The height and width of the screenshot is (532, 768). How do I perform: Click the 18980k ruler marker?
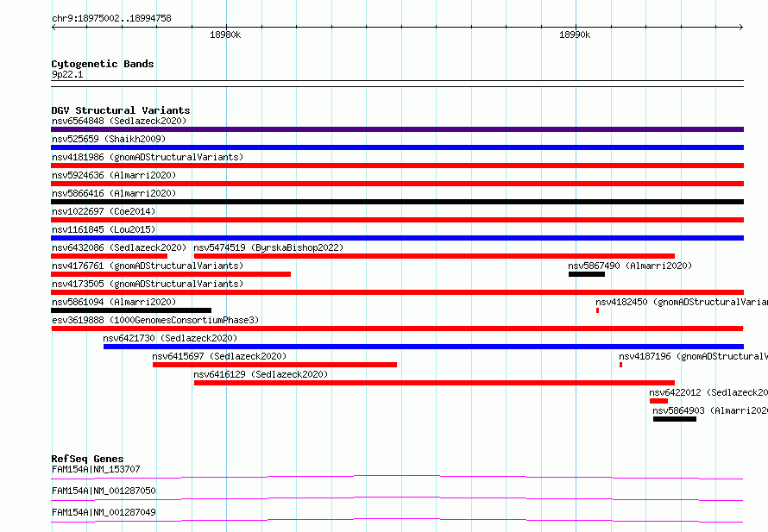225,34
